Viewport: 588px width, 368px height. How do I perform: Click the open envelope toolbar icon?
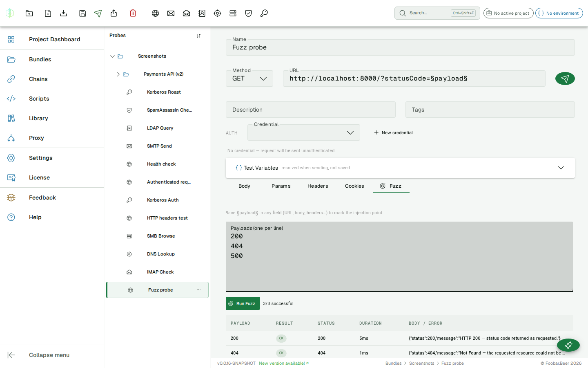[187, 13]
